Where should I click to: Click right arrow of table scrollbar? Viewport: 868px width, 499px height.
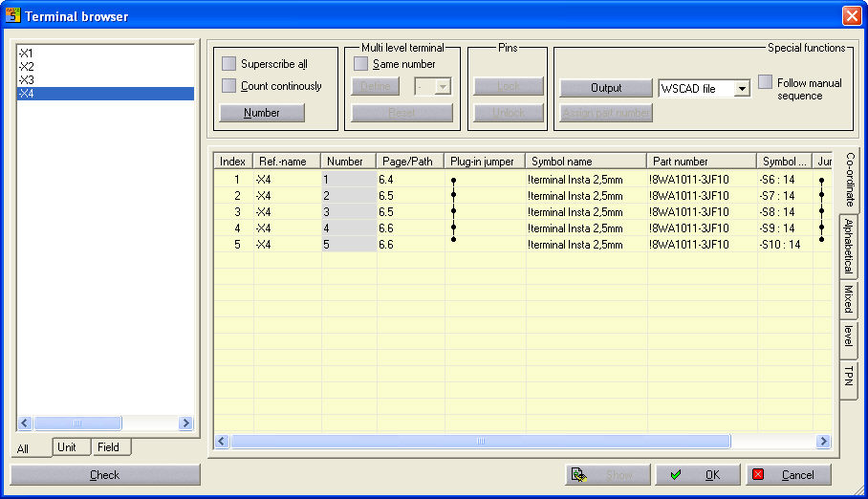coord(823,441)
